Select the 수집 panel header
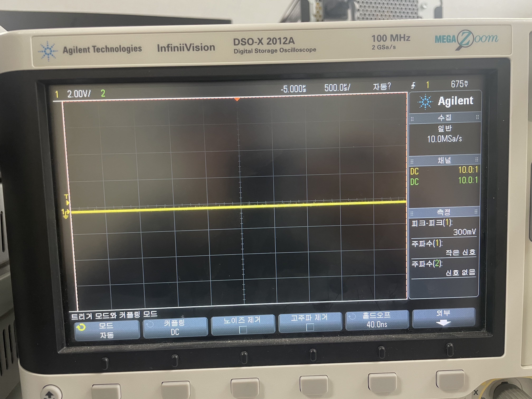The image size is (532, 399). point(445,118)
